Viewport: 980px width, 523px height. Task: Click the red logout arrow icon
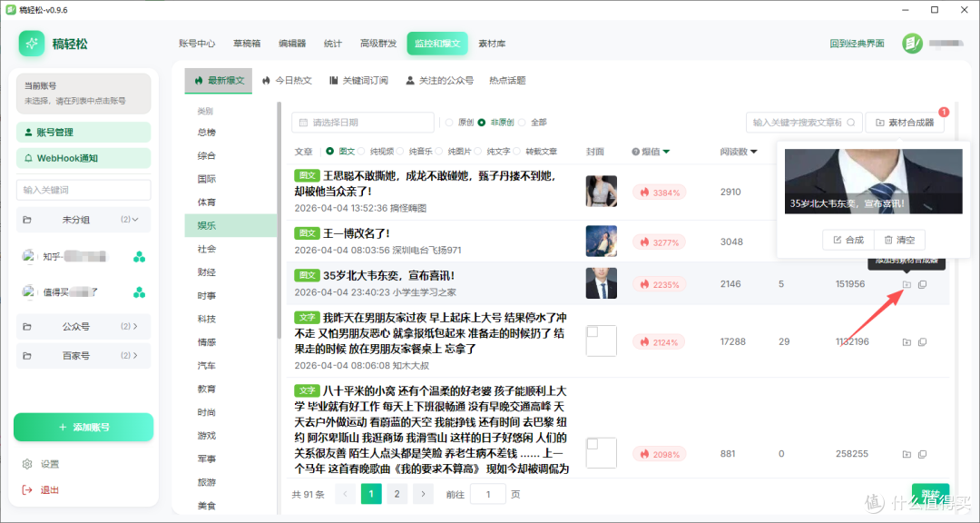27,489
